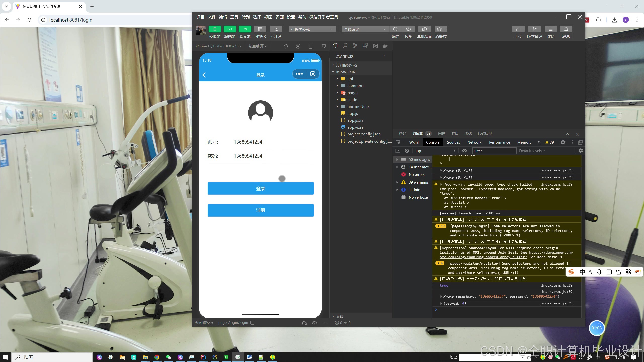
Task: Toggle the console live expression eye
Action: [x=464, y=151]
